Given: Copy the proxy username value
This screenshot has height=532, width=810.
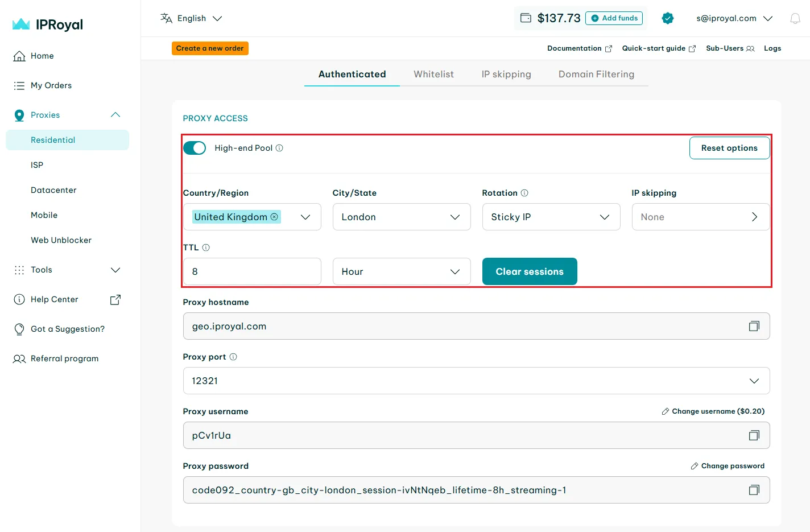Looking at the screenshot, I should (x=754, y=435).
